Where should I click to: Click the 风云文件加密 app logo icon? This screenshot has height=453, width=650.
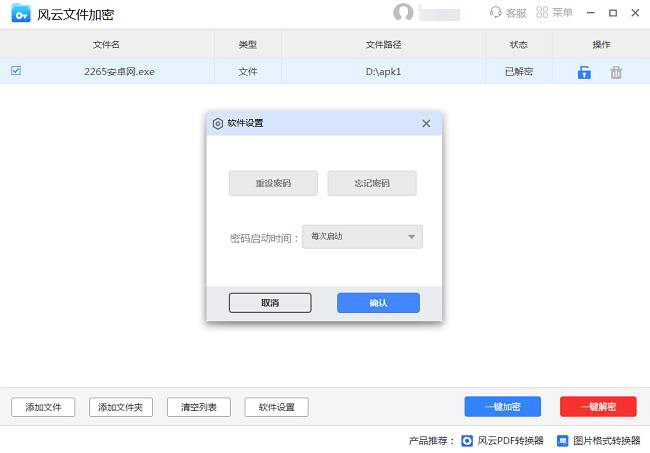pyautogui.click(x=21, y=13)
